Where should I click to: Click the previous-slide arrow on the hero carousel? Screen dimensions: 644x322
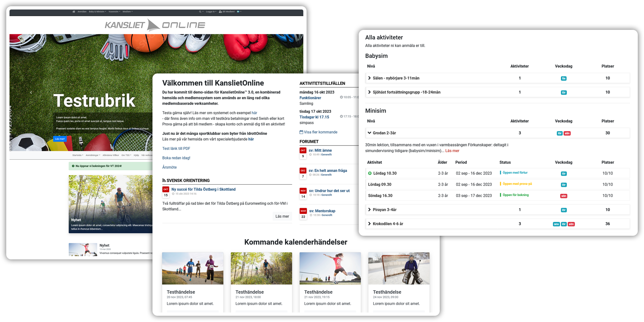(x=31, y=92)
